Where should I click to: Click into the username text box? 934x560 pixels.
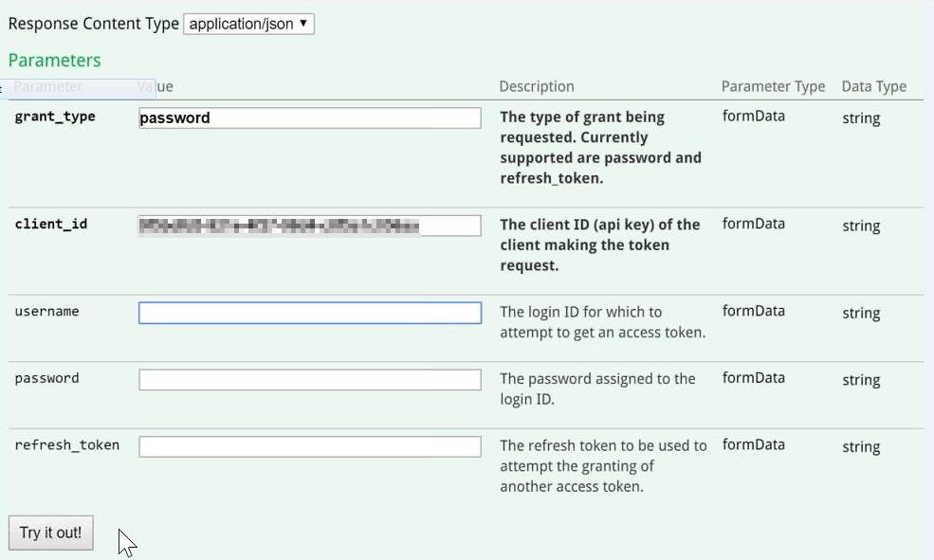309,313
